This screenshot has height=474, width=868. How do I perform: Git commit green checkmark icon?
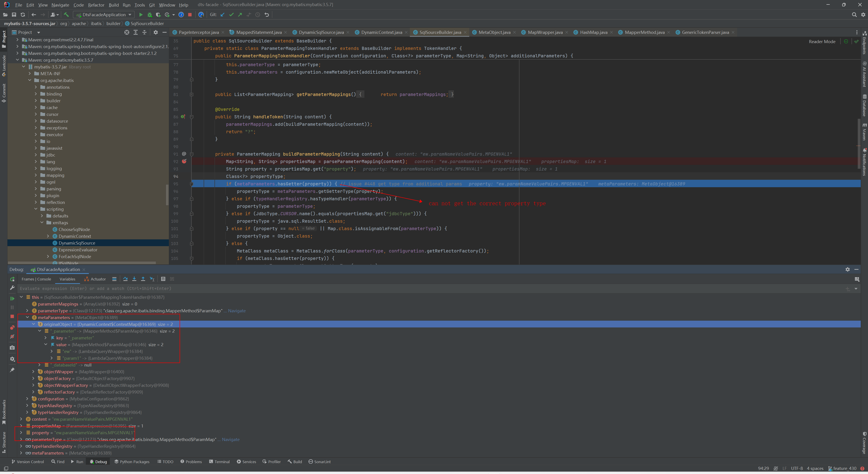(x=231, y=15)
